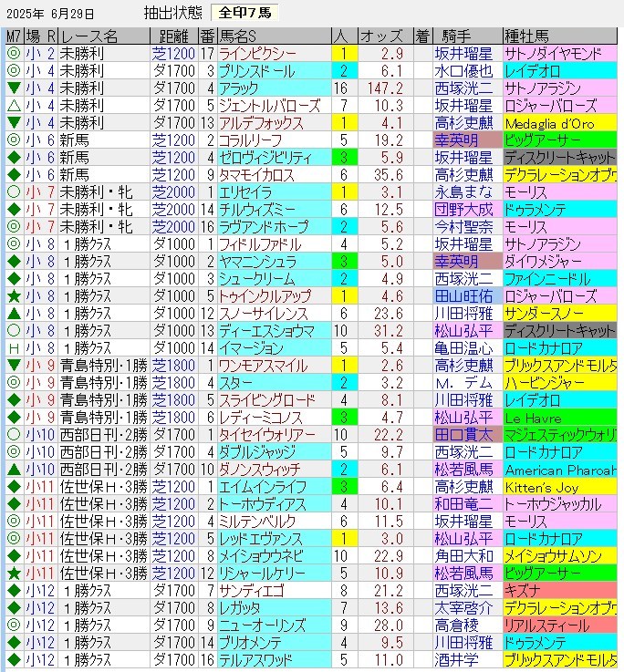624x672 pixels.
Task: Click the yellow popularity cell for ラインピクシー
Action: tap(344, 54)
